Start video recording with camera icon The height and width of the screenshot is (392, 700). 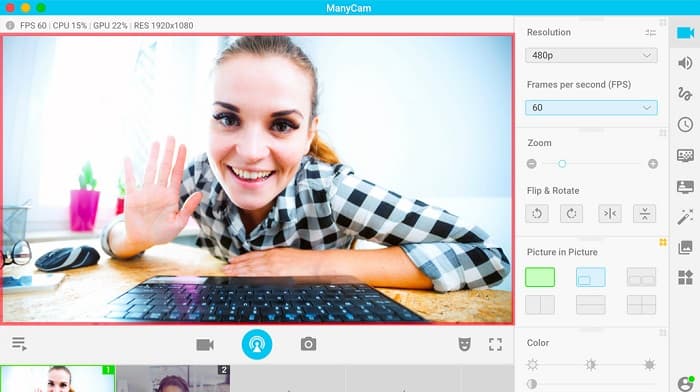pos(205,345)
